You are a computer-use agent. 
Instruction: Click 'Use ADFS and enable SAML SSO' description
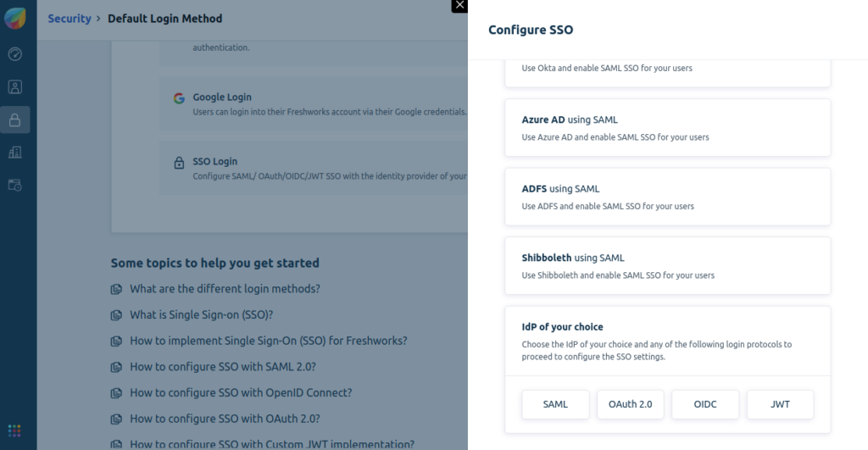[608, 206]
